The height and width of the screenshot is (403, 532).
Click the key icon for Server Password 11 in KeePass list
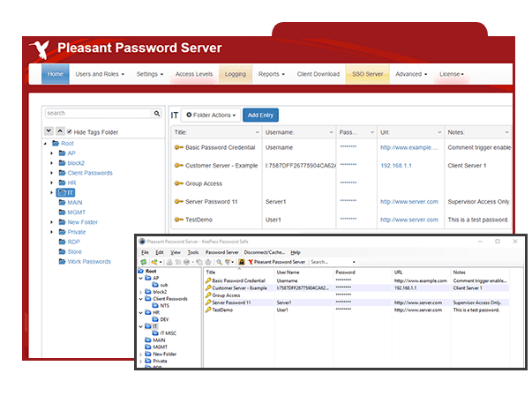pyautogui.click(x=208, y=302)
